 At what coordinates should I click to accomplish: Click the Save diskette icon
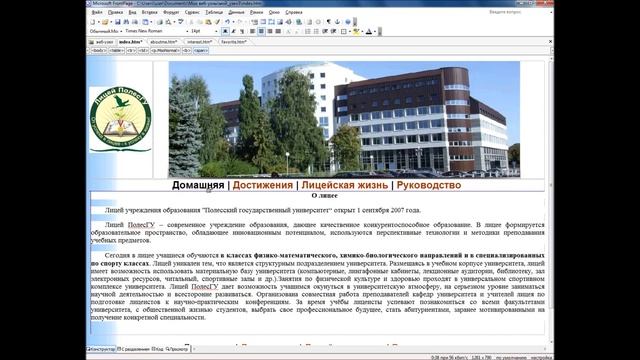(118, 22)
